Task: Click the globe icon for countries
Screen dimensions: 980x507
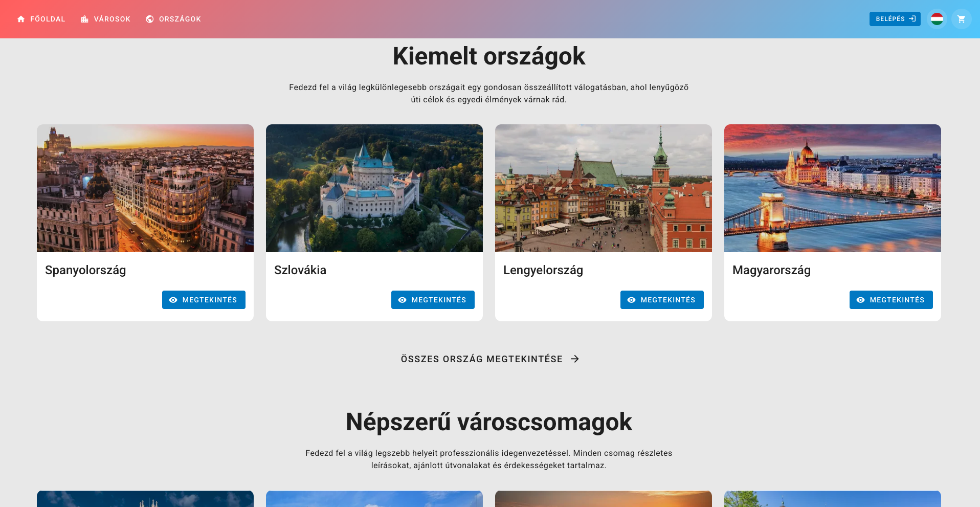Action: click(150, 19)
